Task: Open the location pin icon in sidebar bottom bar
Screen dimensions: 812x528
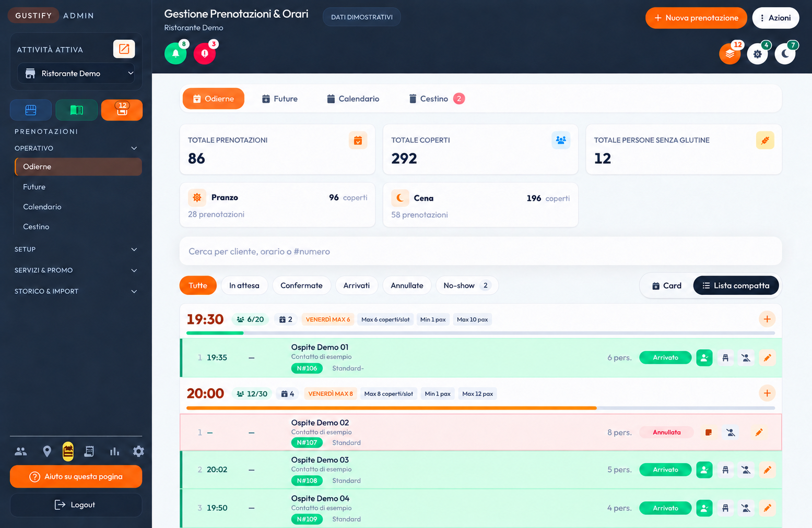Action: 47,451
